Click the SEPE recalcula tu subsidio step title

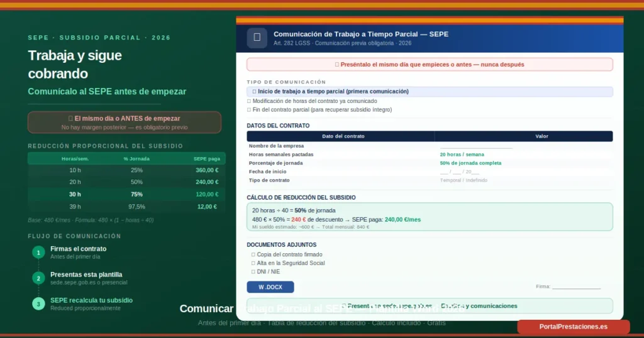click(x=92, y=300)
